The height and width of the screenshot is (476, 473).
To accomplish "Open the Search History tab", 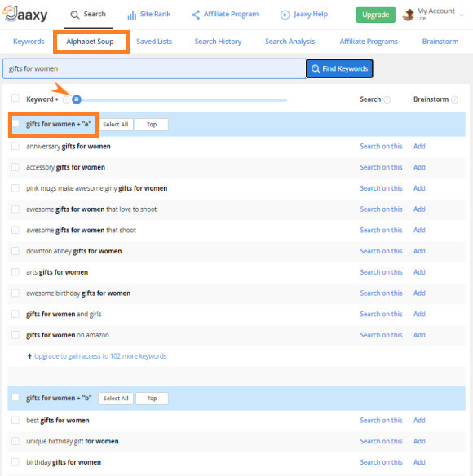I will [x=218, y=42].
